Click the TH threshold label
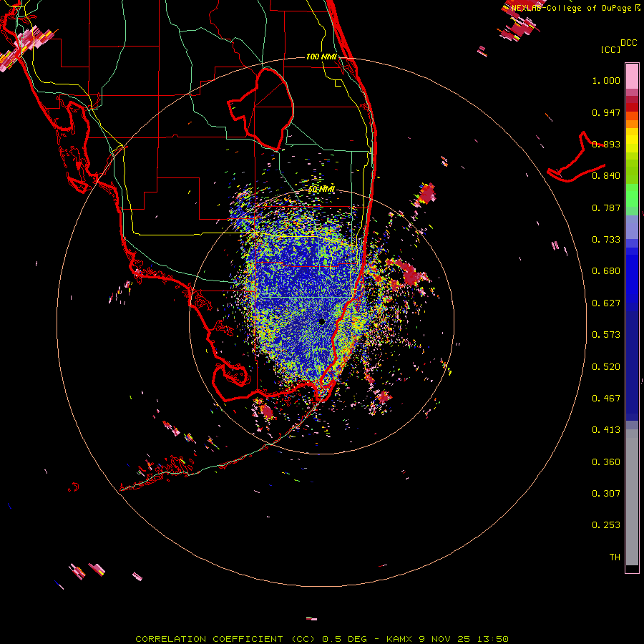 [x=615, y=557]
